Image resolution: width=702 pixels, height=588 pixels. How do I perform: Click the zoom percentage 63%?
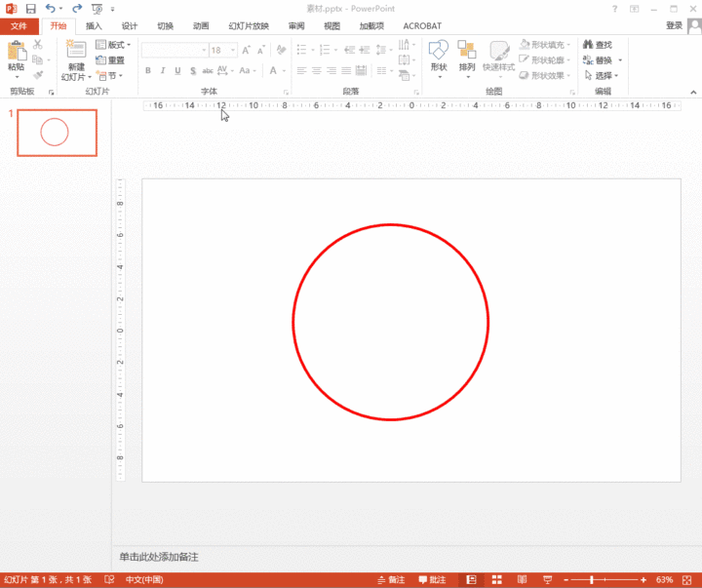click(x=664, y=580)
